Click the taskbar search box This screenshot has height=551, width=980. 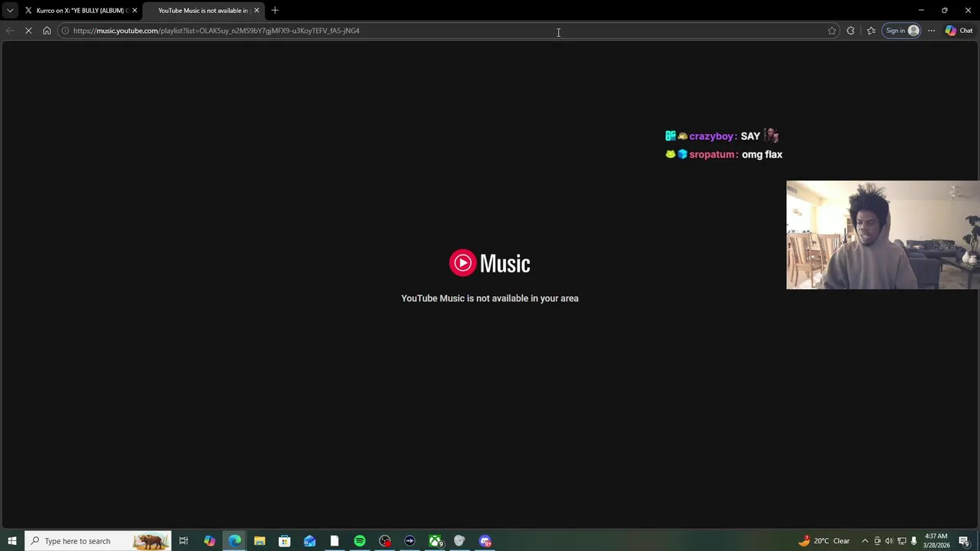[x=98, y=541]
